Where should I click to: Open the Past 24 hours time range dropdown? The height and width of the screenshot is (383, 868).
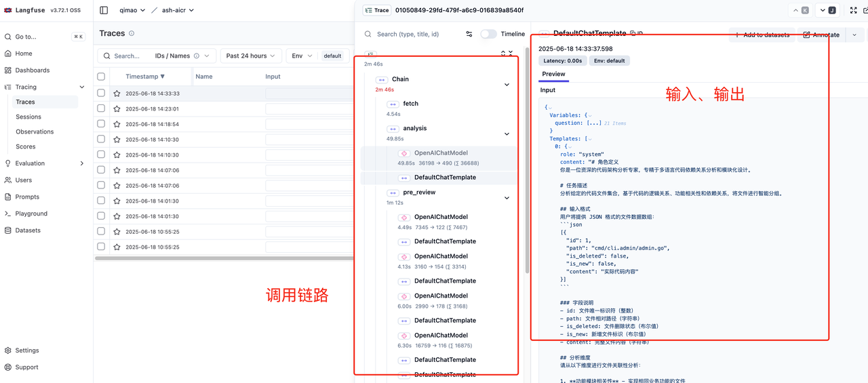click(251, 56)
